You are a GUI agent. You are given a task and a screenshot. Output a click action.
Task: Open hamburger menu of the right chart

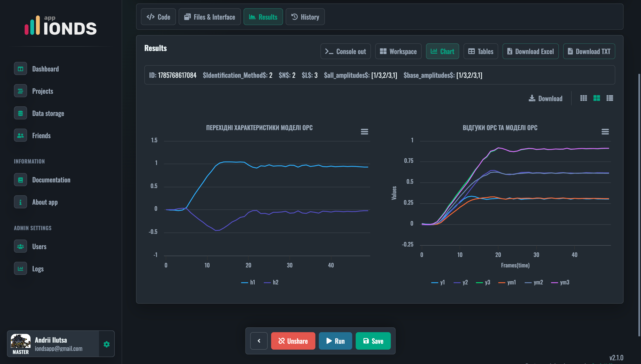605,131
